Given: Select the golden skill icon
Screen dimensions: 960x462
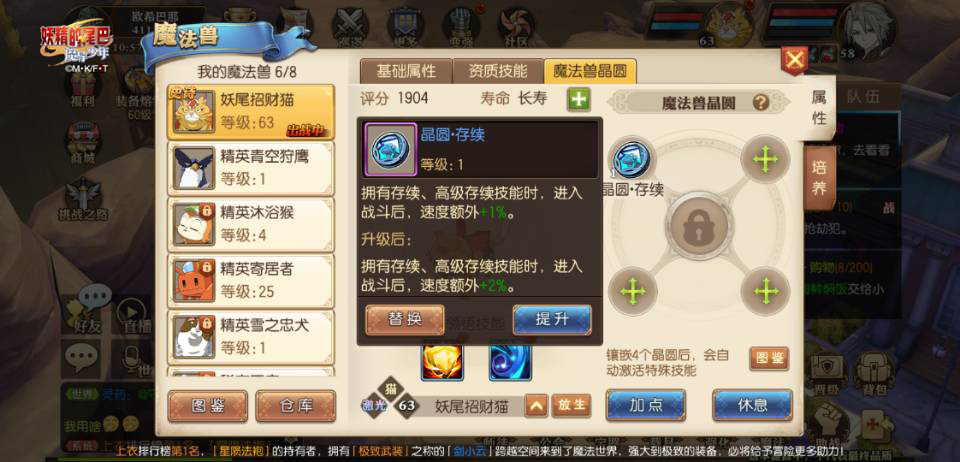Looking at the screenshot, I should pos(442,362).
